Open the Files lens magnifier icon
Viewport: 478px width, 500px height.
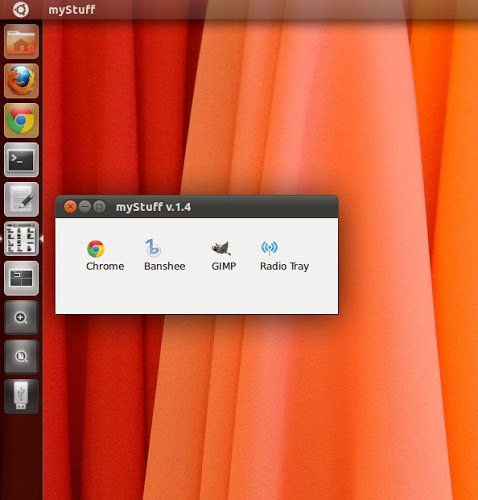21,357
